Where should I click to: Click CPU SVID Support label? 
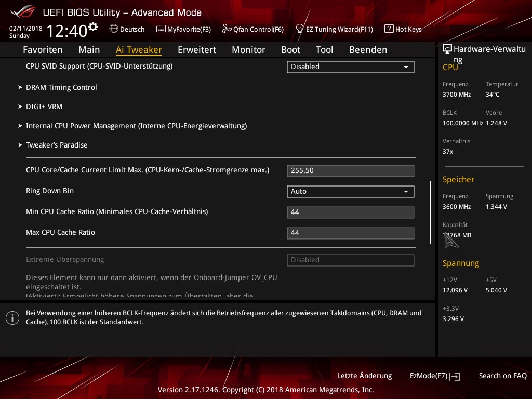[x=99, y=66]
